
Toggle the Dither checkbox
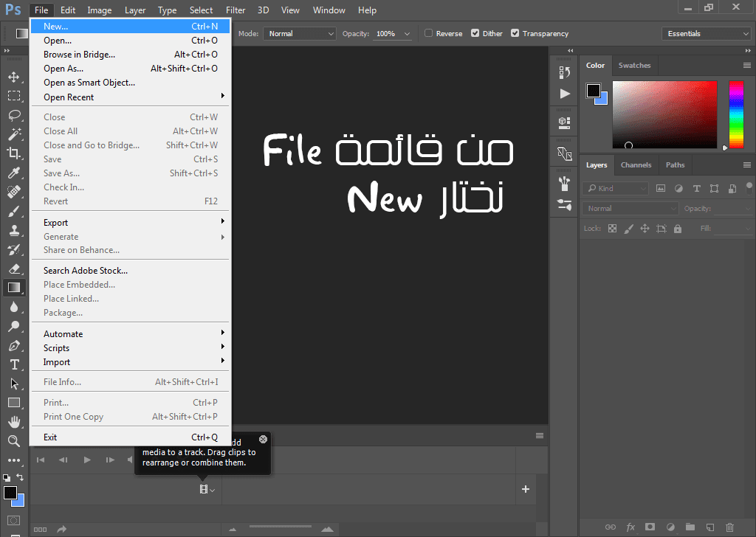475,33
